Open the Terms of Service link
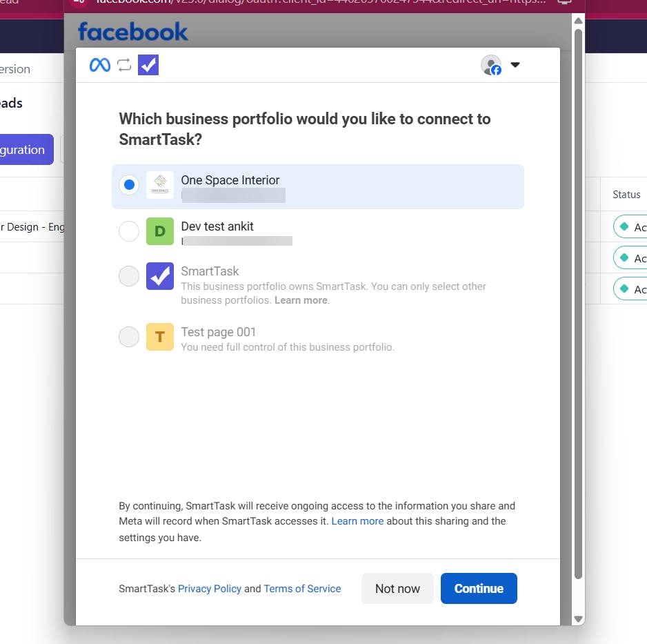 tap(302, 588)
